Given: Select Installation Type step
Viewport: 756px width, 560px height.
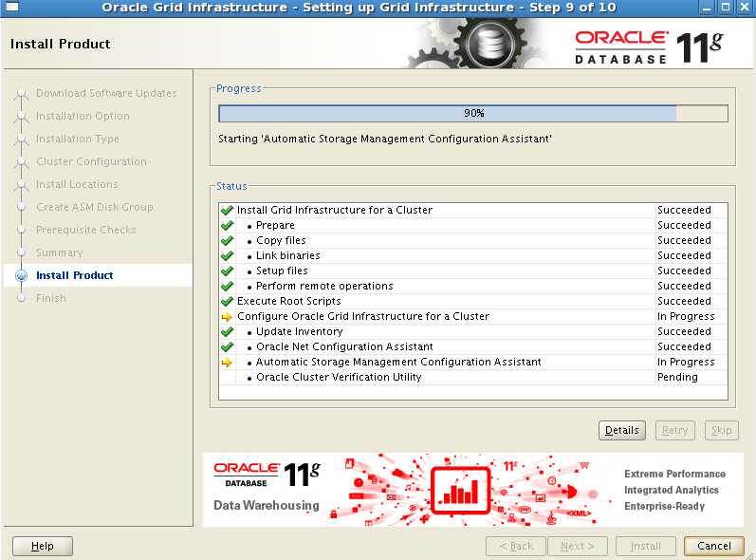Looking at the screenshot, I should point(77,139).
